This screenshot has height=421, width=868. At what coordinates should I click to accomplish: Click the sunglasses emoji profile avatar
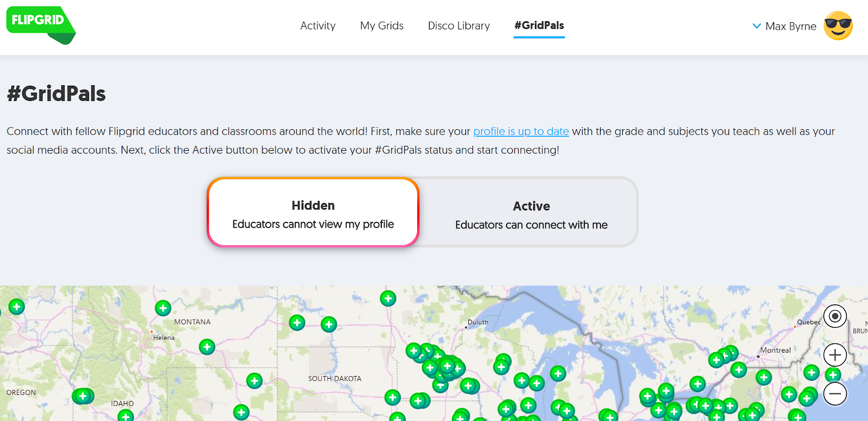838,26
